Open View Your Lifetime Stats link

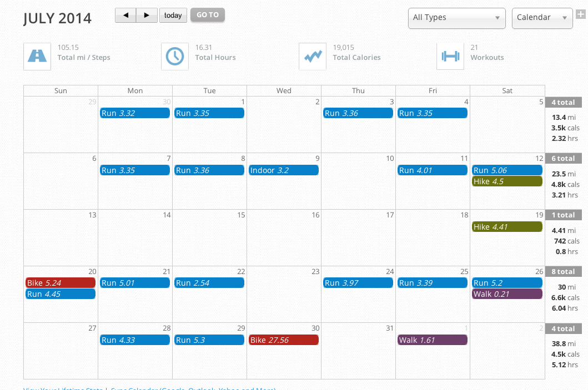(63, 388)
